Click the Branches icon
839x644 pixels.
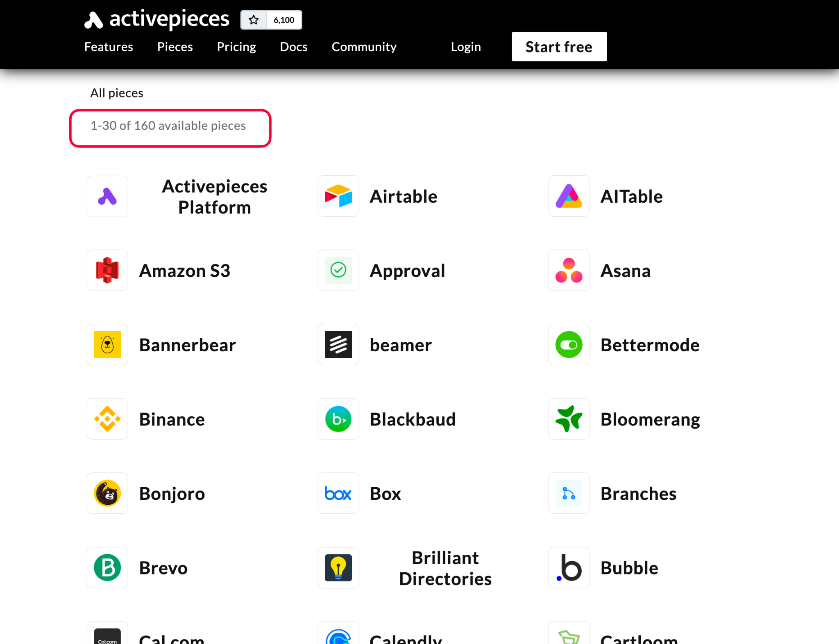coord(568,493)
